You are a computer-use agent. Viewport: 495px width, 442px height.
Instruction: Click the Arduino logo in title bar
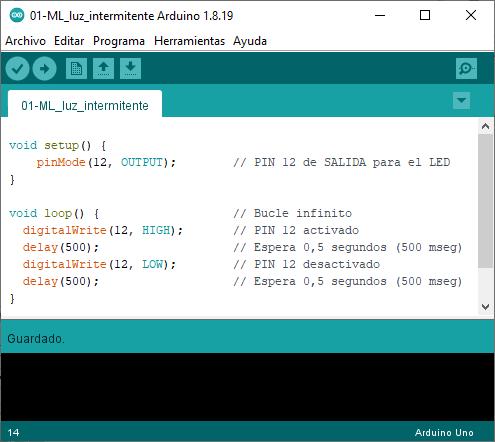[17, 15]
